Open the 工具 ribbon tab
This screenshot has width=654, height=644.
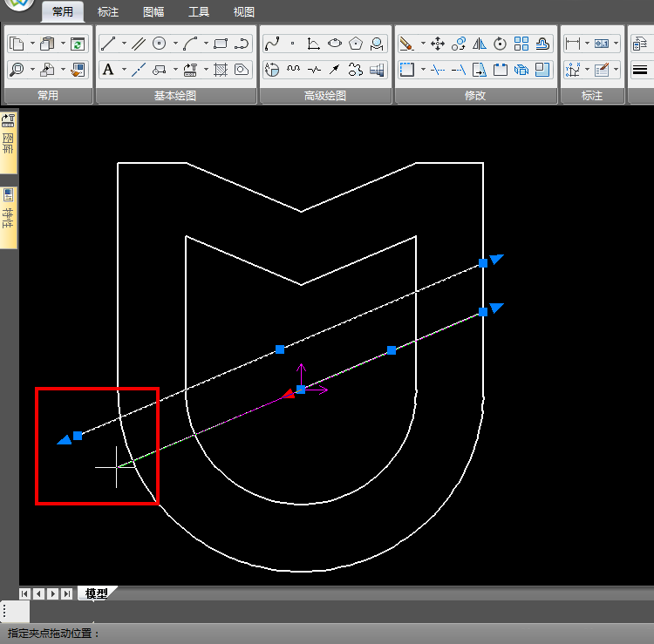tap(199, 12)
